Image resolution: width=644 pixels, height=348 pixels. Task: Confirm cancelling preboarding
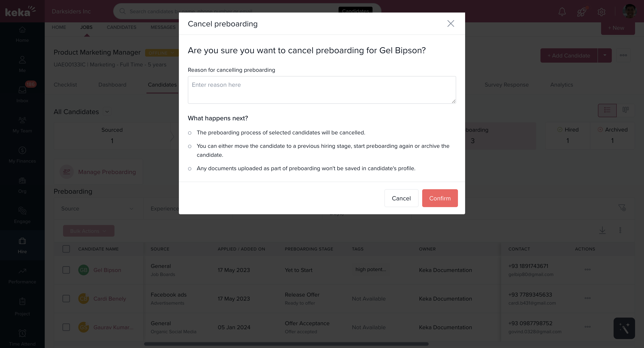[x=440, y=198]
